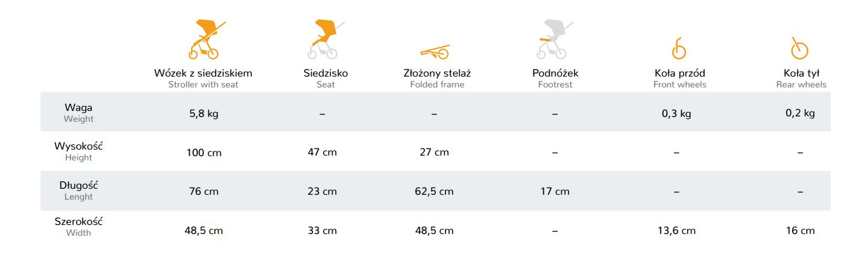This screenshot has width=868, height=266.
Task: Click the 'Koła przód' header label
Action: (x=679, y=73)
